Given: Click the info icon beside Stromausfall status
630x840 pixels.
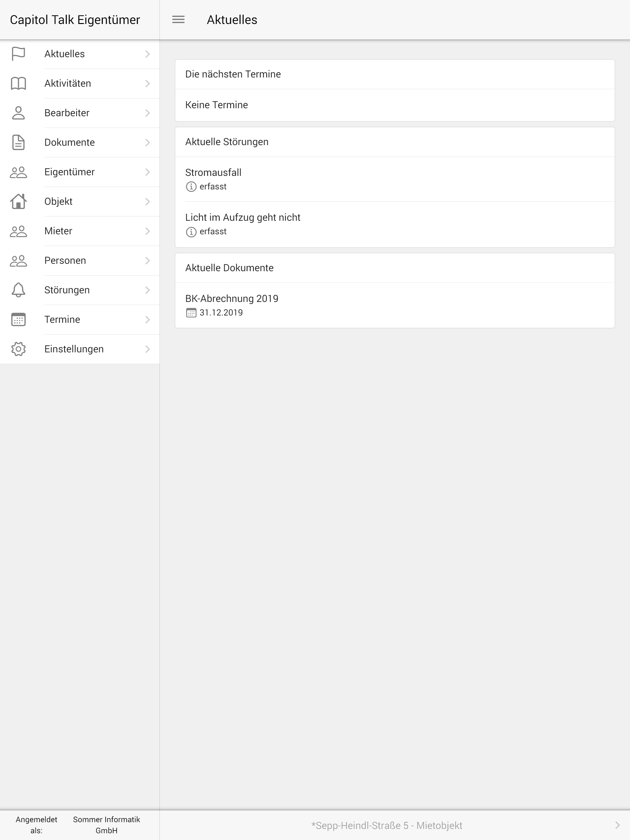Looking at the screenshot, I should coord(191,187).
